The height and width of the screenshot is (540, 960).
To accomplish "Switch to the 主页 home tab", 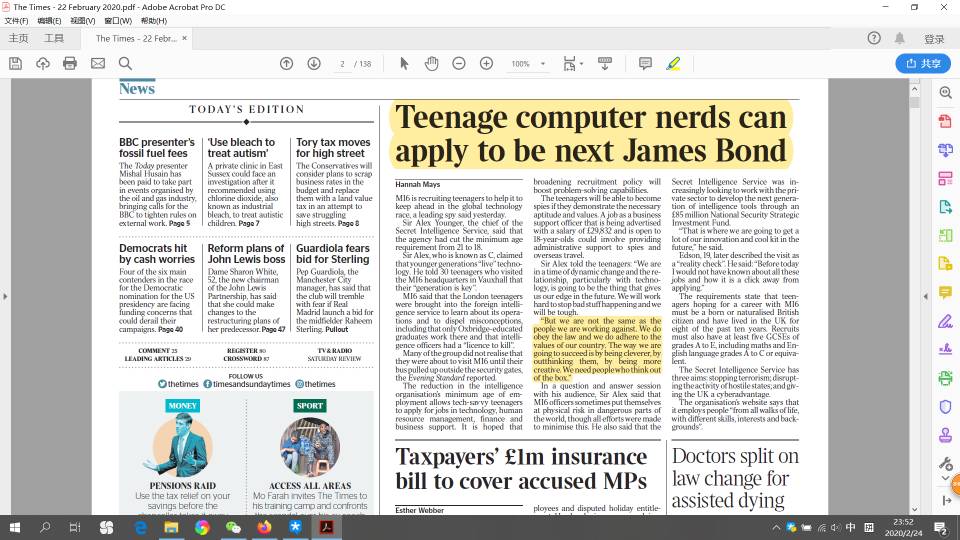I will click(18, 38).
